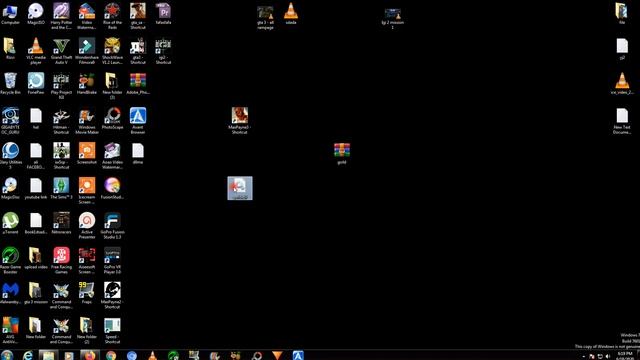
Task: Launch Avant Browser desktop shortcut
Action: [x=138, y=121]
